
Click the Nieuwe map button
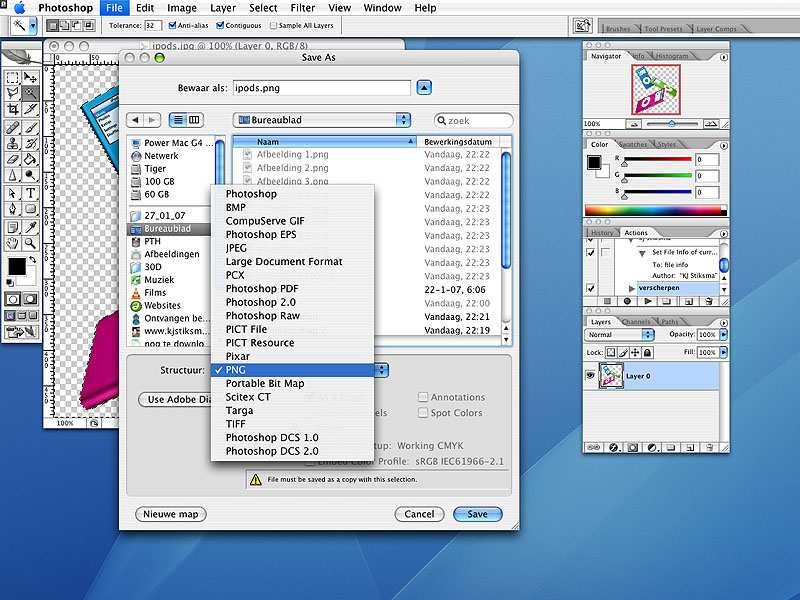pyautogui.click(x=170, y=514)
